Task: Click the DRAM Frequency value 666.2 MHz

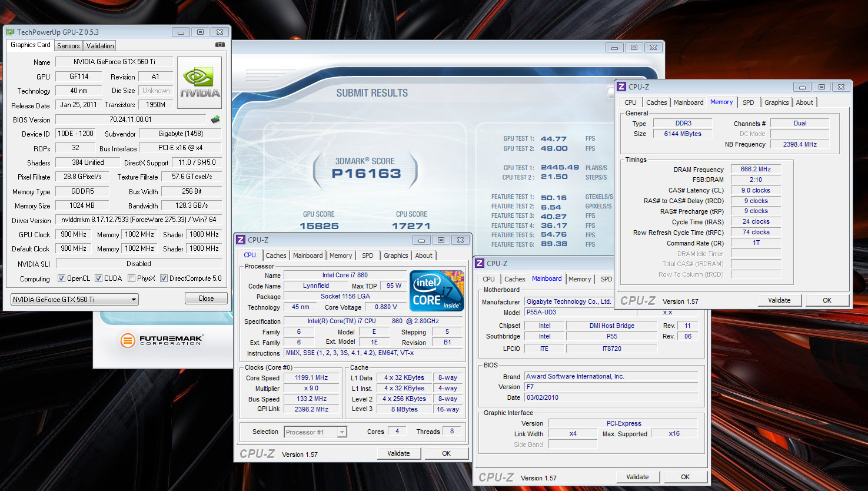Action: (756, 169)
